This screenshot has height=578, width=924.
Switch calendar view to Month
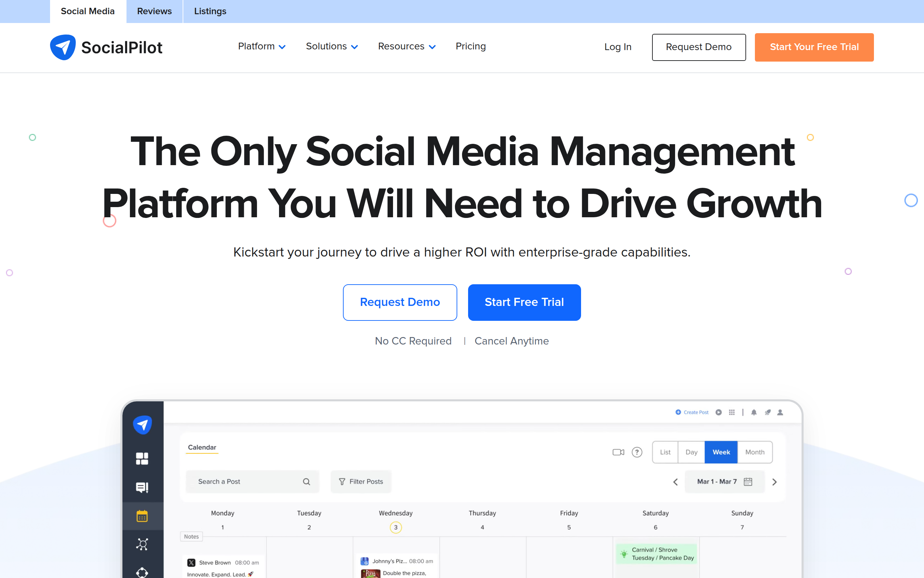755,452
